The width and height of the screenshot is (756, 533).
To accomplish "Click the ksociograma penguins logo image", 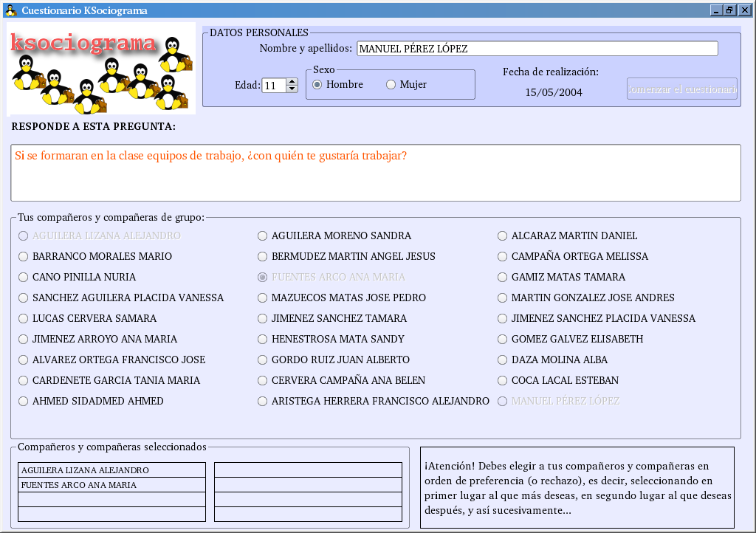I will 101,69.
